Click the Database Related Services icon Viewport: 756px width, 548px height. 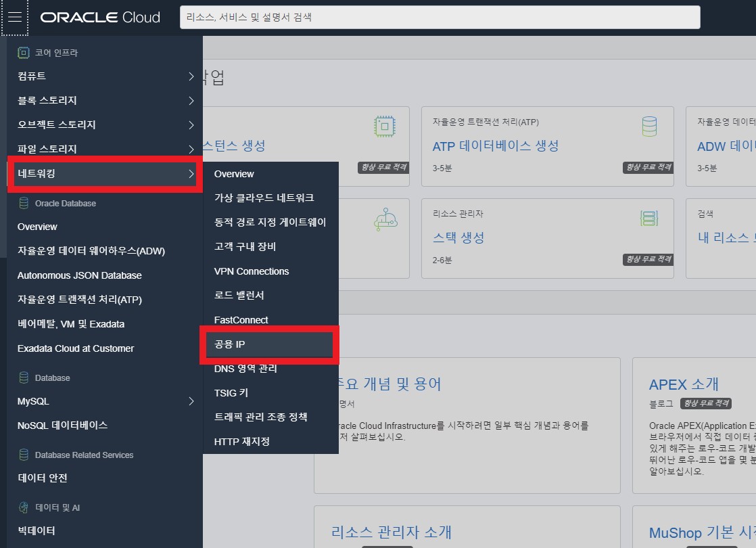[x=23, y=455]
